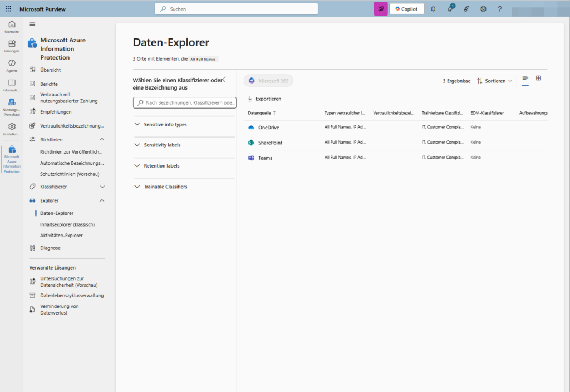Open the Sortieren dropdown
The image size is (570, 392).
tap(495, 81)
